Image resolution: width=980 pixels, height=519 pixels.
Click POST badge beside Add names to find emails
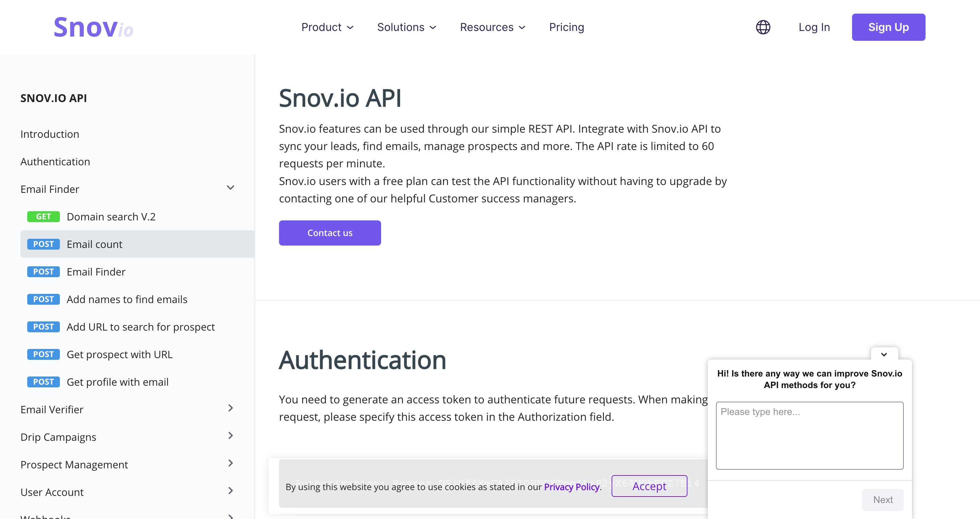[x=43, y=299]
